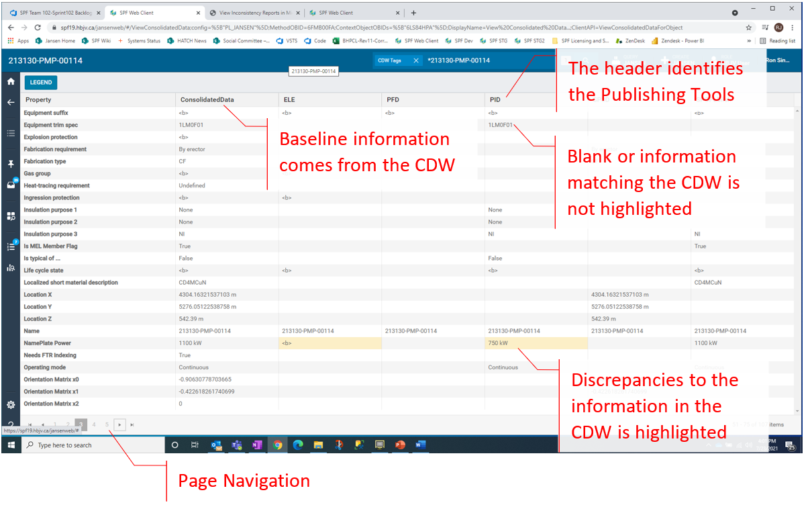Screen dimensions: 812x509
Task: Clear the CDW Tags search filter X
Action: (415, 60)
